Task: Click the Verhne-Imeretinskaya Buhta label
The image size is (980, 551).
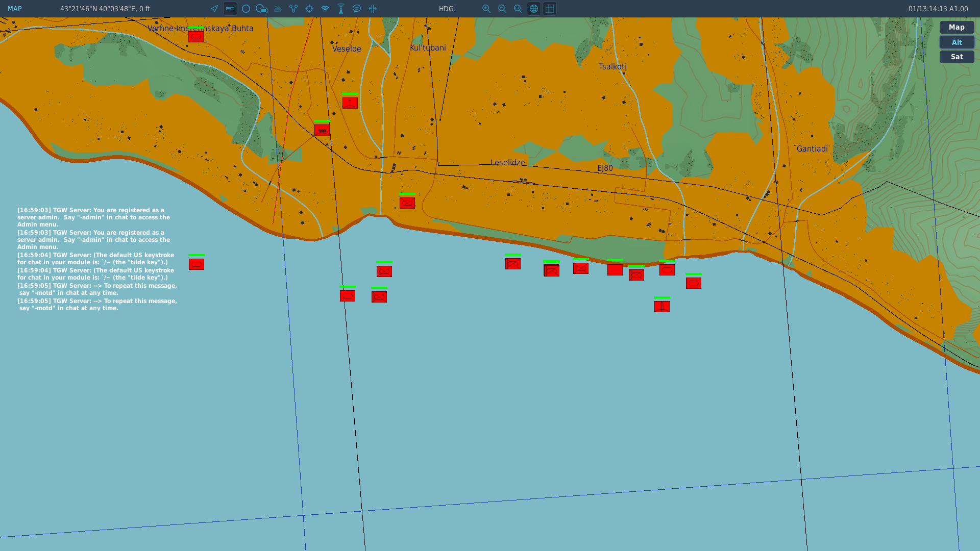Action: coord(200,28)
